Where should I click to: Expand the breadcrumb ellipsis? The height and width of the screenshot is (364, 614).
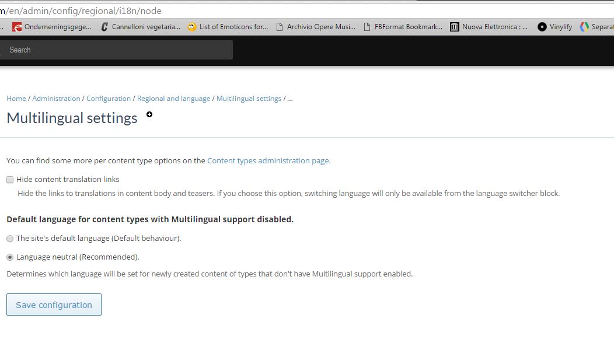point(289,98)
